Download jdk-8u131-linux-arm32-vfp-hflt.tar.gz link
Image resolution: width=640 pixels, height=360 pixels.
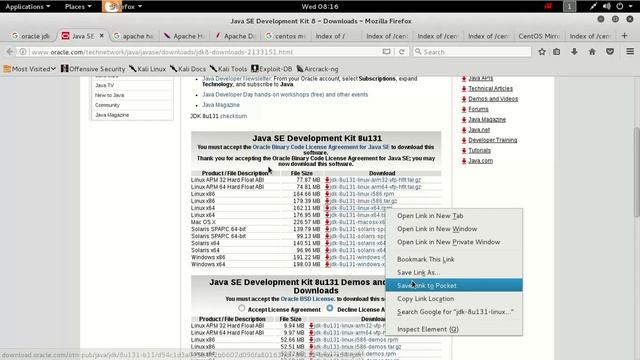(375, 180)
